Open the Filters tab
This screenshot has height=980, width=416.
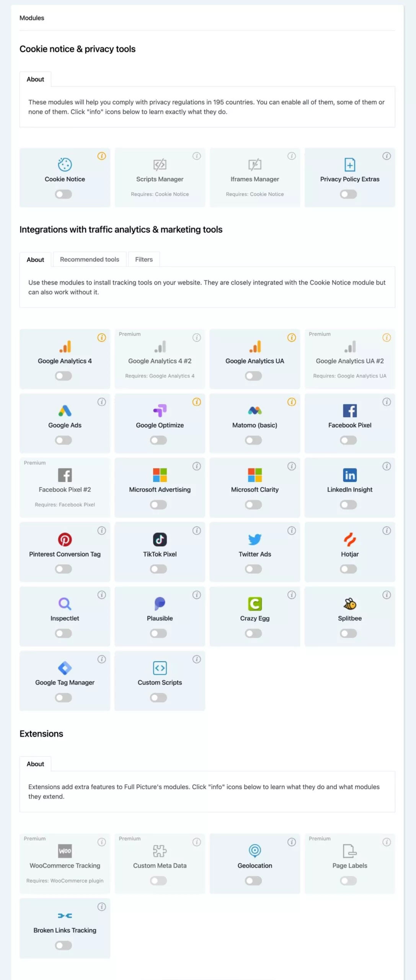(x=144, y=259)
